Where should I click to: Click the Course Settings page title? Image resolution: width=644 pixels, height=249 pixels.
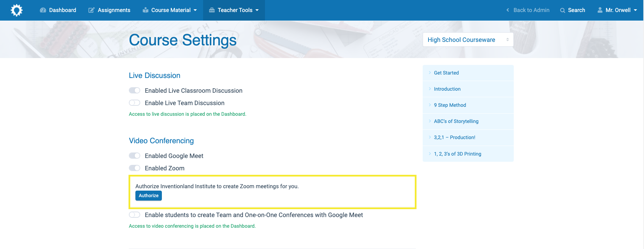[x=182, y=40]
